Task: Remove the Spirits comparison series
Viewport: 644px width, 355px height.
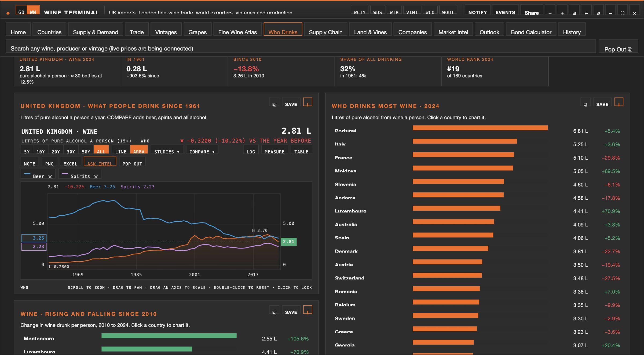Action: (x=96, y=176)
